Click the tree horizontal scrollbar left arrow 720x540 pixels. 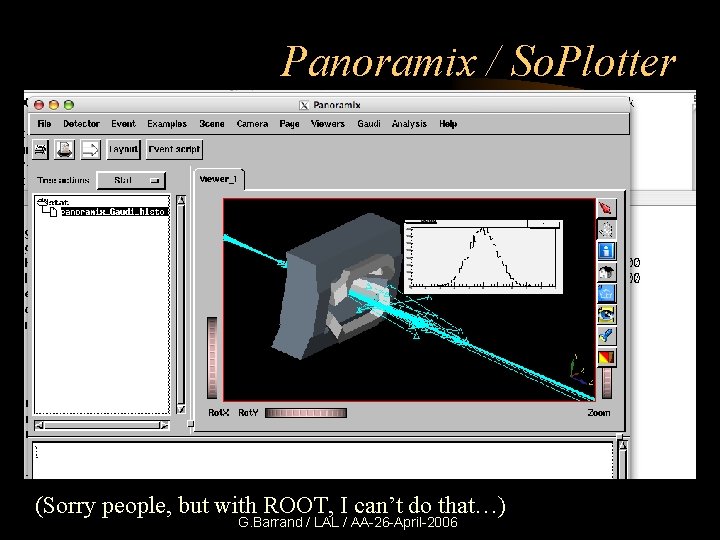[39, 426]
